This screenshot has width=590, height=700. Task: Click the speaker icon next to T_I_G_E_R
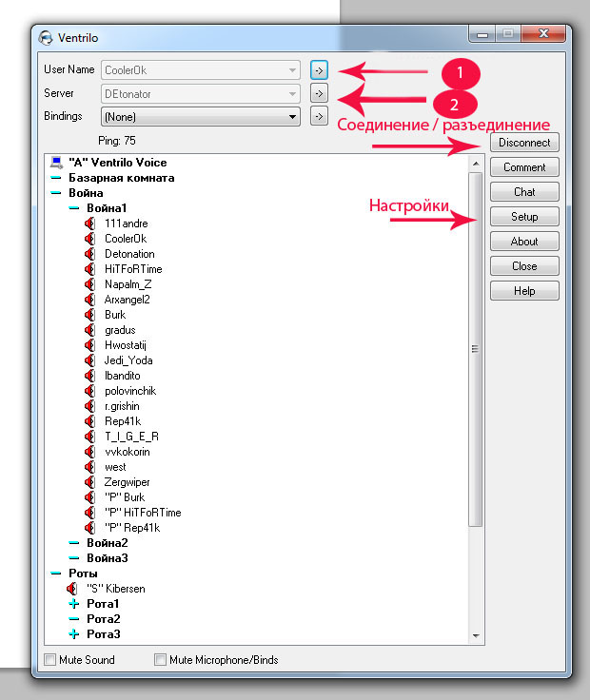pos(89,437)
